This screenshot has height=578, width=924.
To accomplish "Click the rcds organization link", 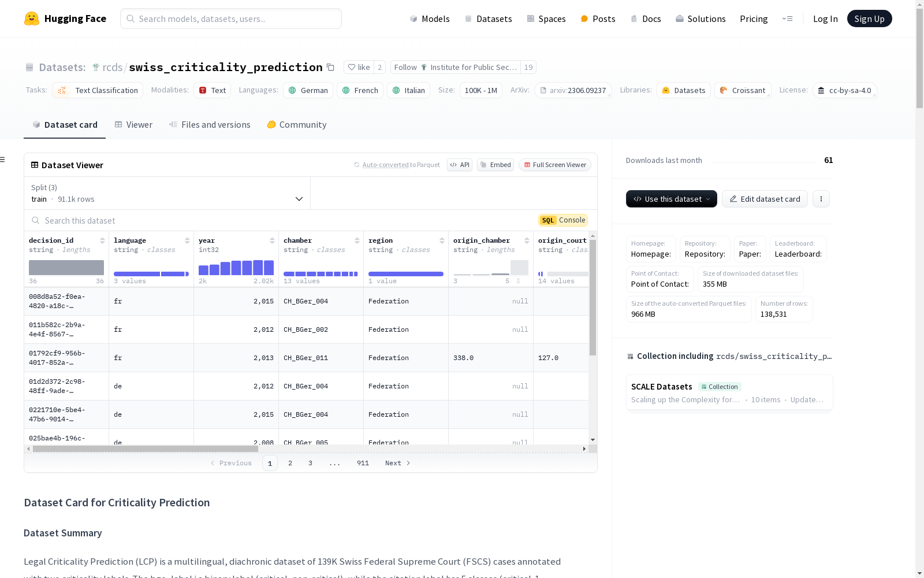I will [113, 67].
